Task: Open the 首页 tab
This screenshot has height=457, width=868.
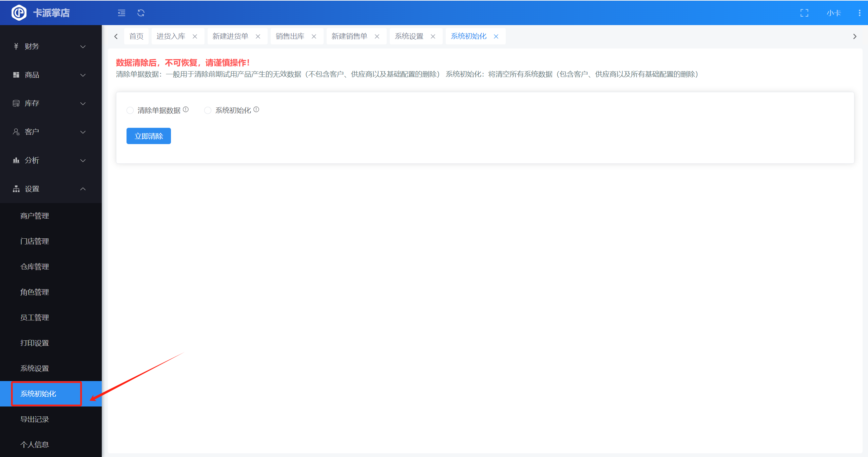Action: [x=136, y=36]
